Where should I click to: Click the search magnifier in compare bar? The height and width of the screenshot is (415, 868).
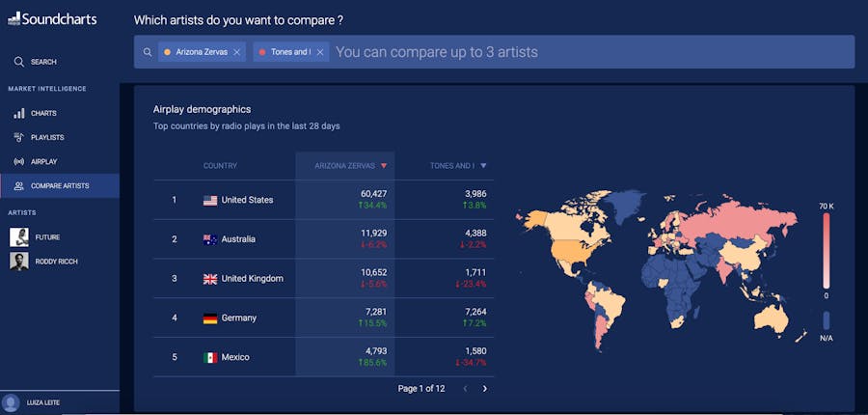pos(148,52)
